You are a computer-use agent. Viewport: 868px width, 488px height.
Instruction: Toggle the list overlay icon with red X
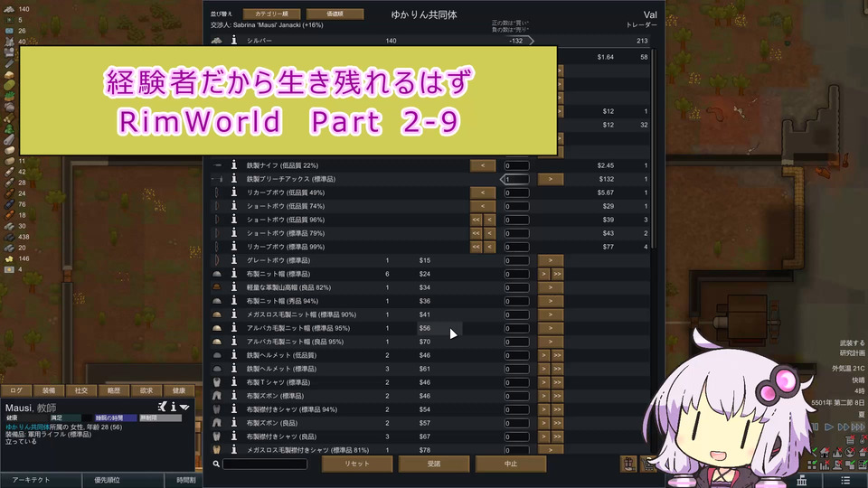click(x=851, y=441)
